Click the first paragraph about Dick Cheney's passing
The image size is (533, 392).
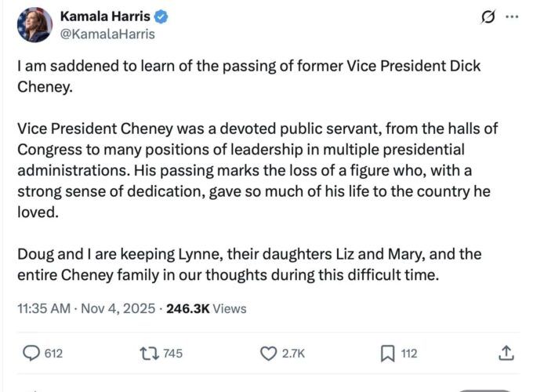click(x=248, y=76)
